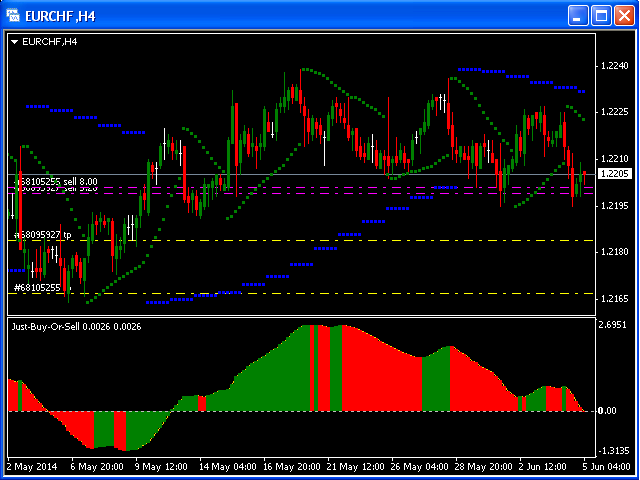Image resolution: width=640 pixels, height=480 pixels.
Task: Minimize the EURCHF chart window
Action: [578, 16]
